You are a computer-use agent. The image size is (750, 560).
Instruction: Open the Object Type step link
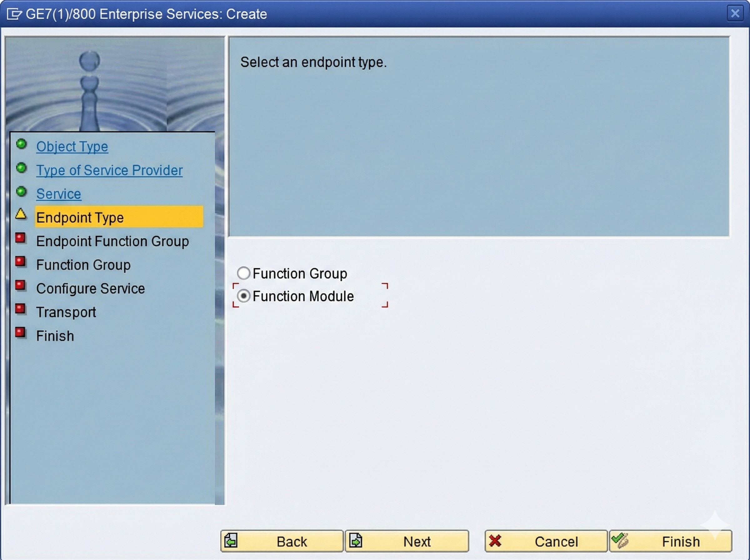point(72,147)
